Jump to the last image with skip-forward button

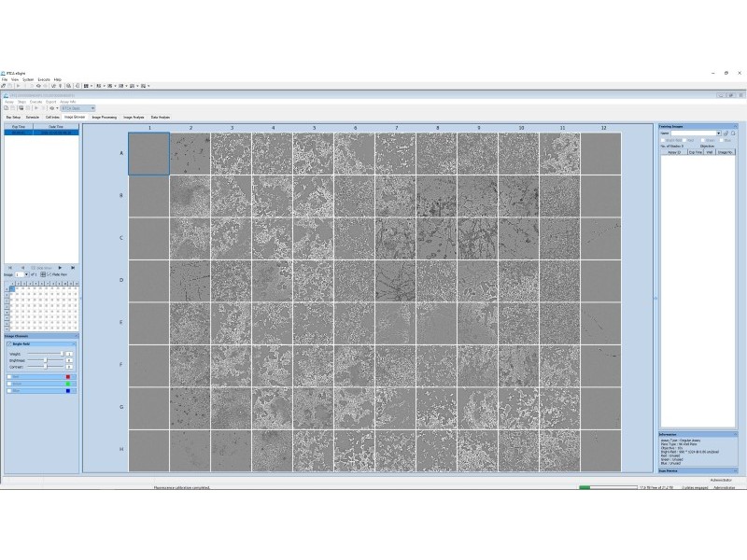pyautogui.click(x=73, y=268)
